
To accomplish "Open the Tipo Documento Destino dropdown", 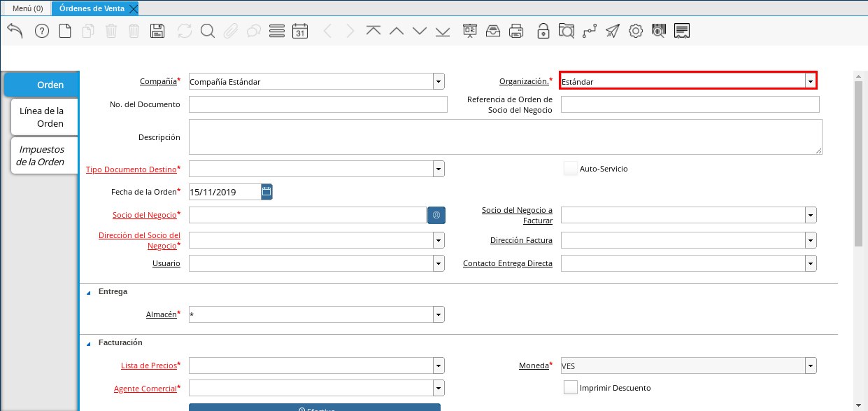I will click(439, 169).
